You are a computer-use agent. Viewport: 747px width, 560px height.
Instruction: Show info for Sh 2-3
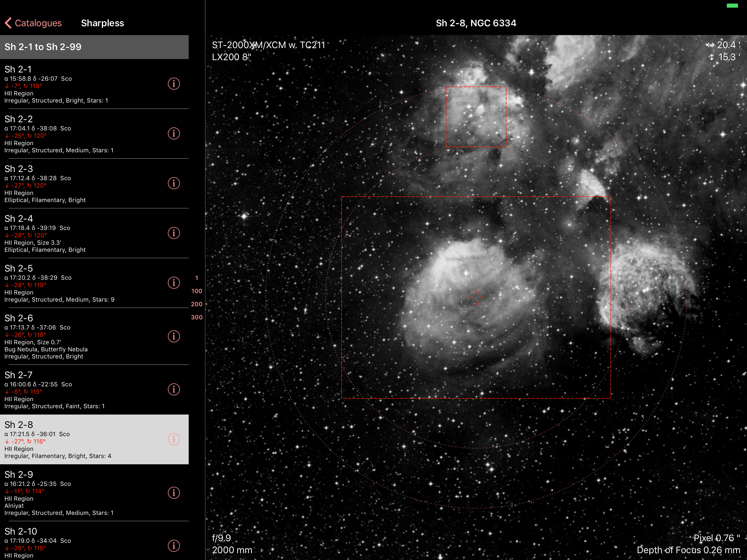[174, 183]
